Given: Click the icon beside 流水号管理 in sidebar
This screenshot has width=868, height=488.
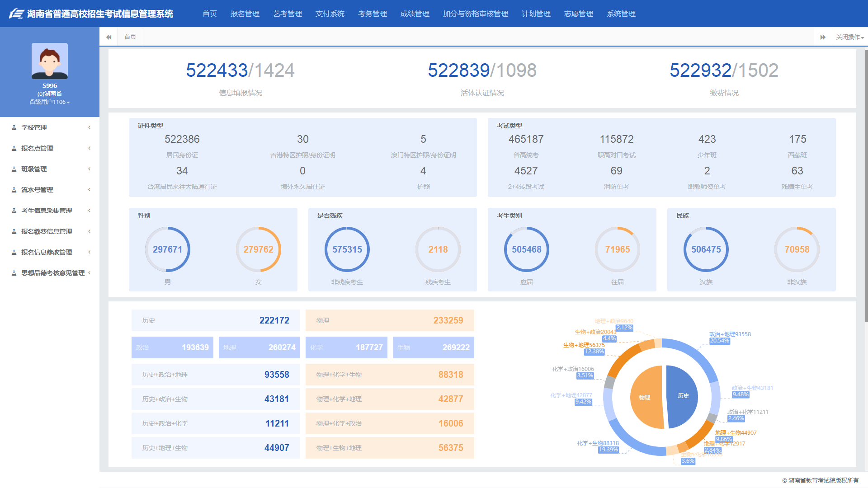Looking at the screenshot, I should coord(14,190).
